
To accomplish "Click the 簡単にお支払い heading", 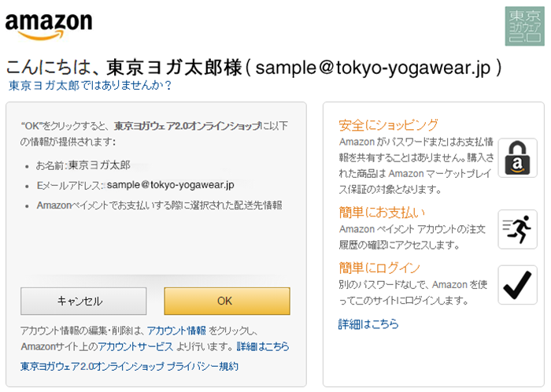I will point(382,213).
